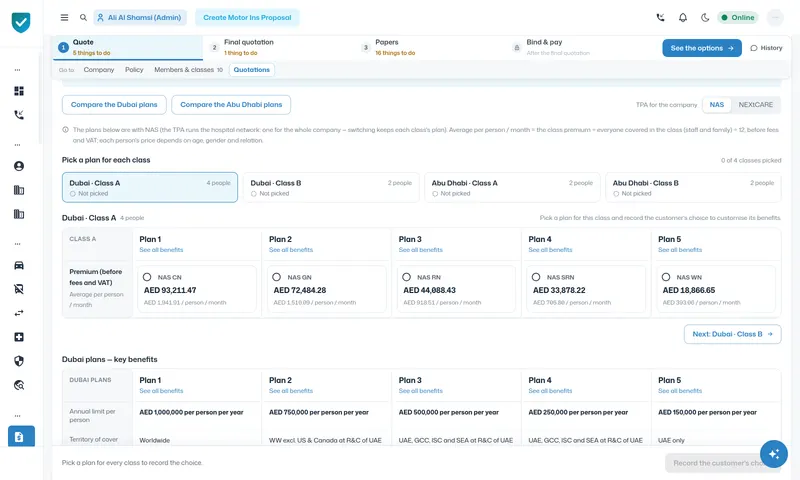Expand the sidebar ellipsis above car icon

coord(17,244)
